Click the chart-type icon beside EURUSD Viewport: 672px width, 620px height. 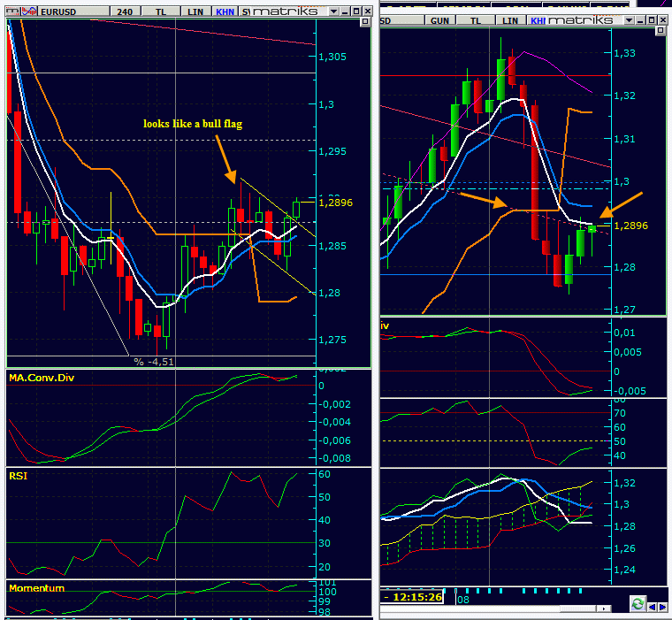pos(29,11)
